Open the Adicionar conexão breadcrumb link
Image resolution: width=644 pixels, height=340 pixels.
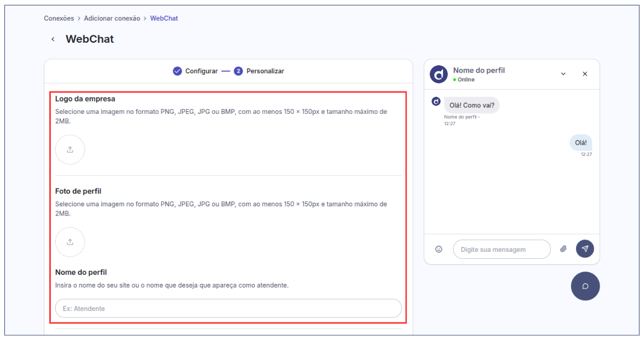pyautogui.click(x=112, y=18)
